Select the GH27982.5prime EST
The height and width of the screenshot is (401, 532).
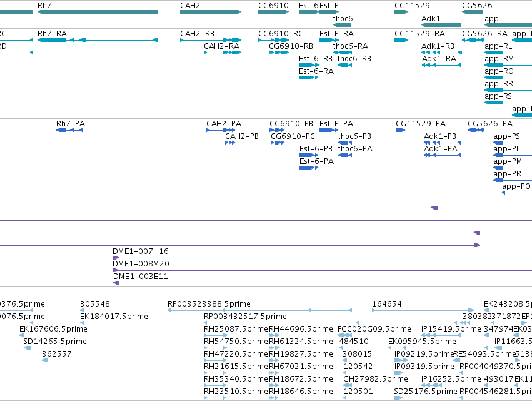pos(348,385)
